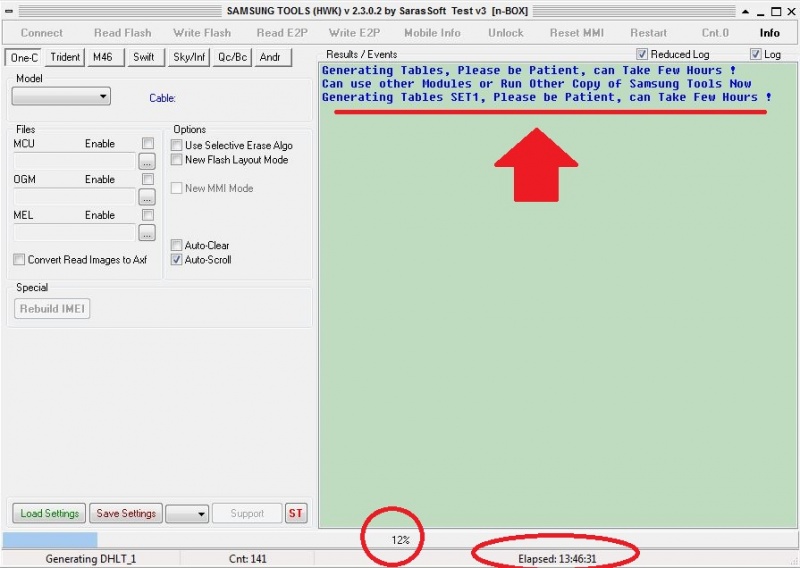Switch to the Sky/Inf tab
800x568 pixels.
coord(189,57)
